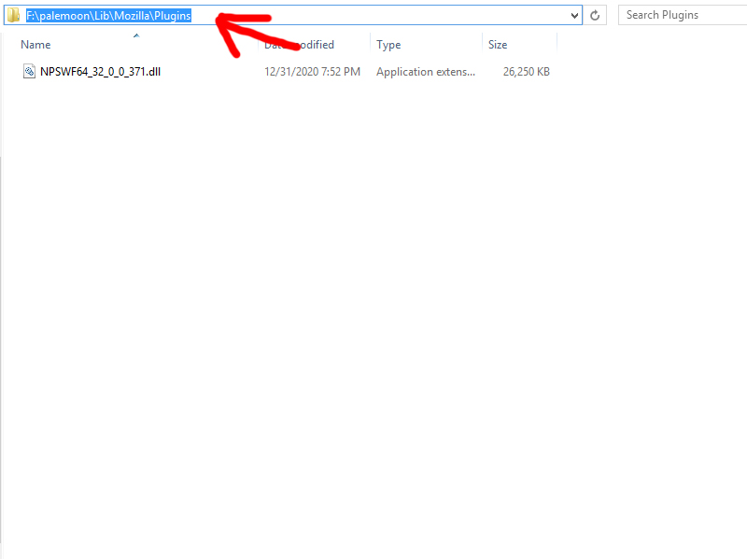Click empty area of file list to deselect
This screenshot has width=747, height=560.
coord(373,327)
